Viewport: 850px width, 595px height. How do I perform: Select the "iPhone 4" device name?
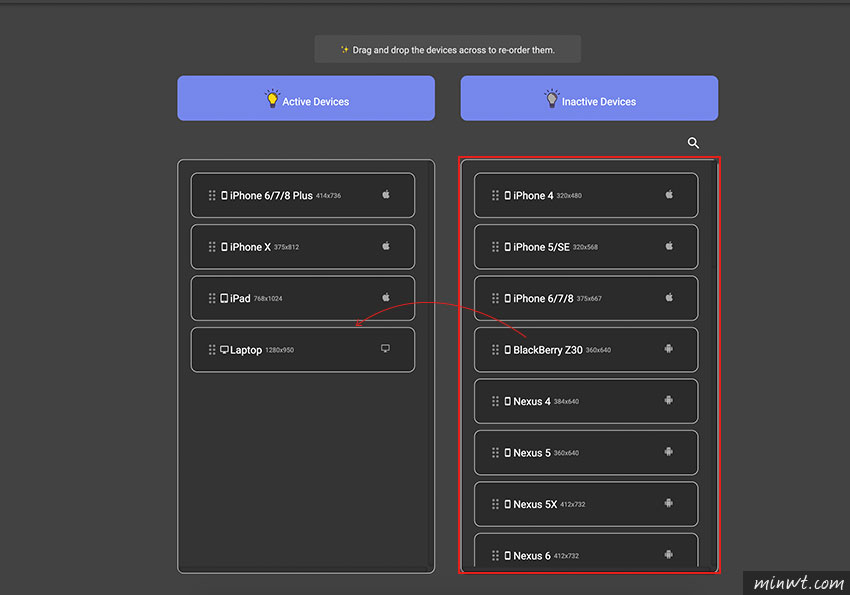coord(533,196)
